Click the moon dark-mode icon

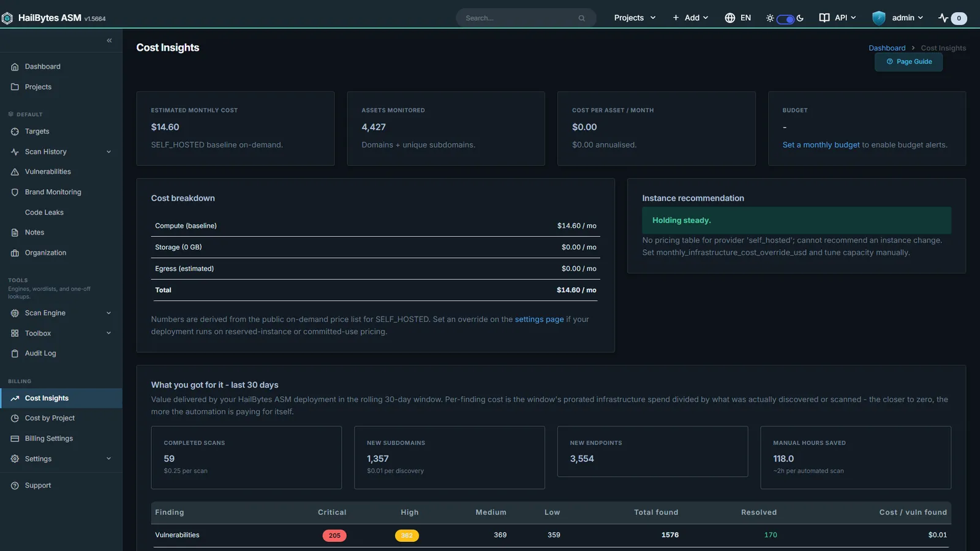coord(800,18)
